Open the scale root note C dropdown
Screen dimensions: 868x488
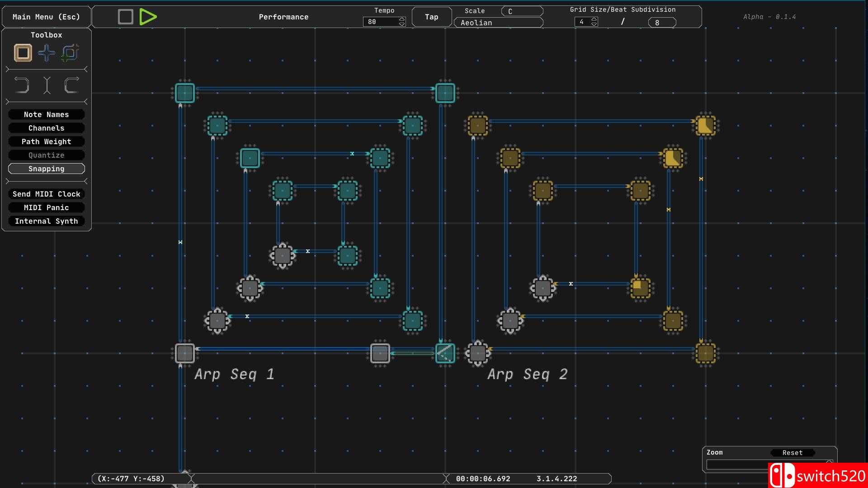tap(522, 11)
